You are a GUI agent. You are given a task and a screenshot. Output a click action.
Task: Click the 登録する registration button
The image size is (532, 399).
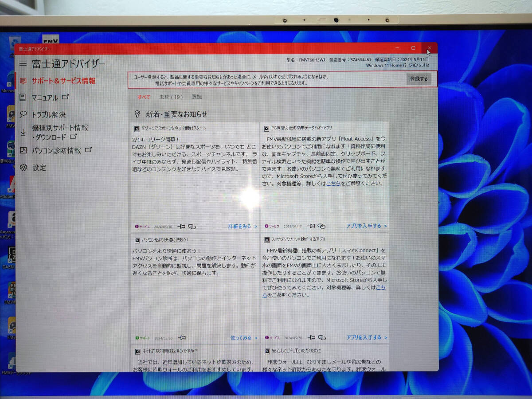tap(419, 78)
